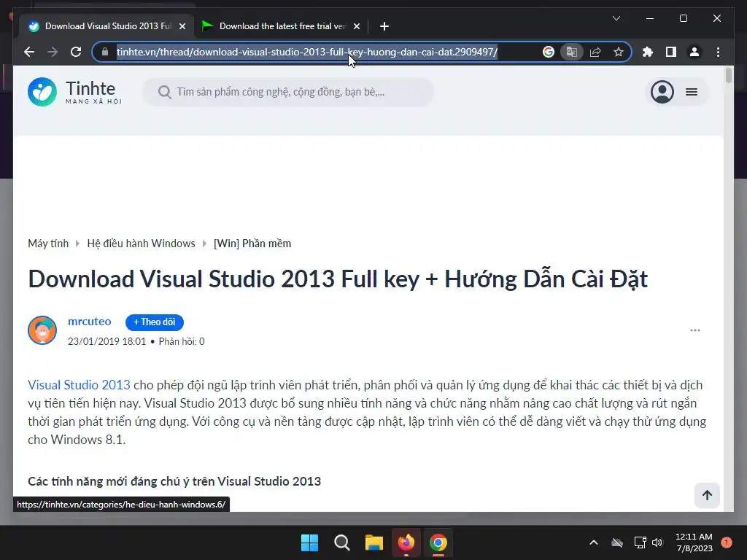This screenshot has width=747, height=560.
Task: Close the Visual Studio 2013 tab
Action: tap(182, 26)
